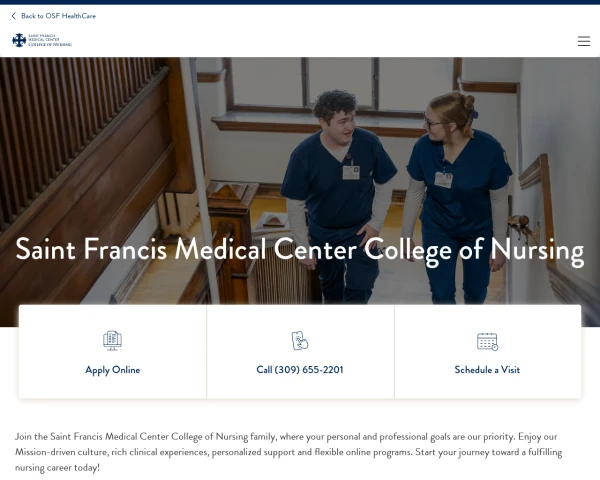Open the Schedule a Visit link
The width and height of the screenshot is (600, 480).
click(x=487, y=370)
